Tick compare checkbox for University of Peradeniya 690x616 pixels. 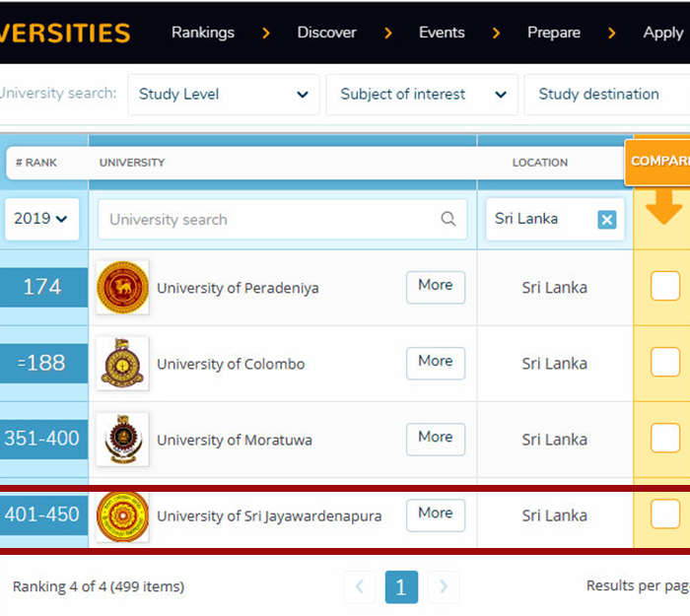point(664,287)
